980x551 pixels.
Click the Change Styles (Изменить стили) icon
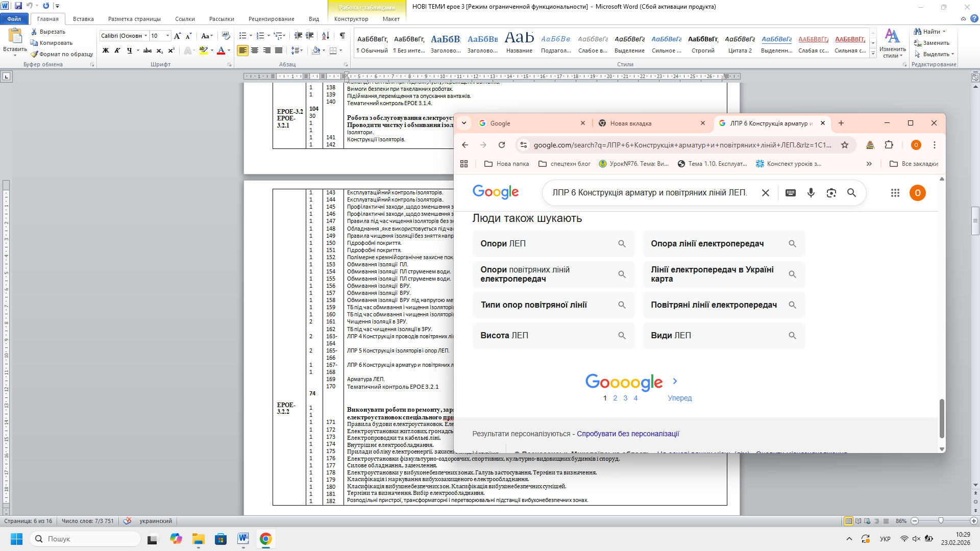pos(892,43)
